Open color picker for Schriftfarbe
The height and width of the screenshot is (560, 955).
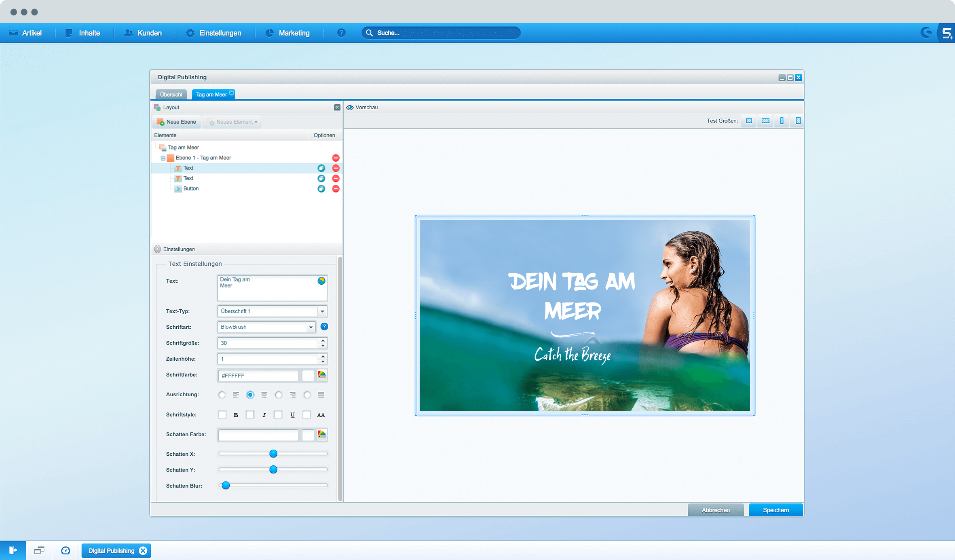[322, 375]
